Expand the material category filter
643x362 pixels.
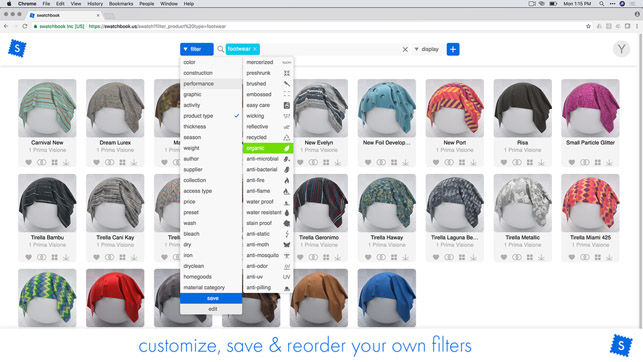click(x=211, y=287)
